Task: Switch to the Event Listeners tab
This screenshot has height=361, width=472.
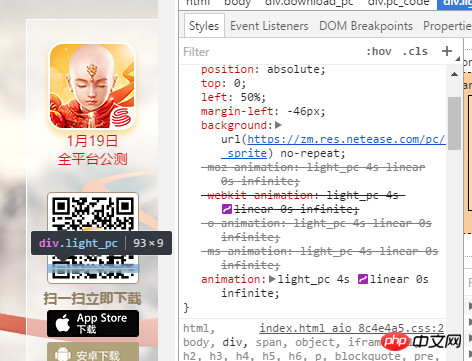Action: click(269, 26)
